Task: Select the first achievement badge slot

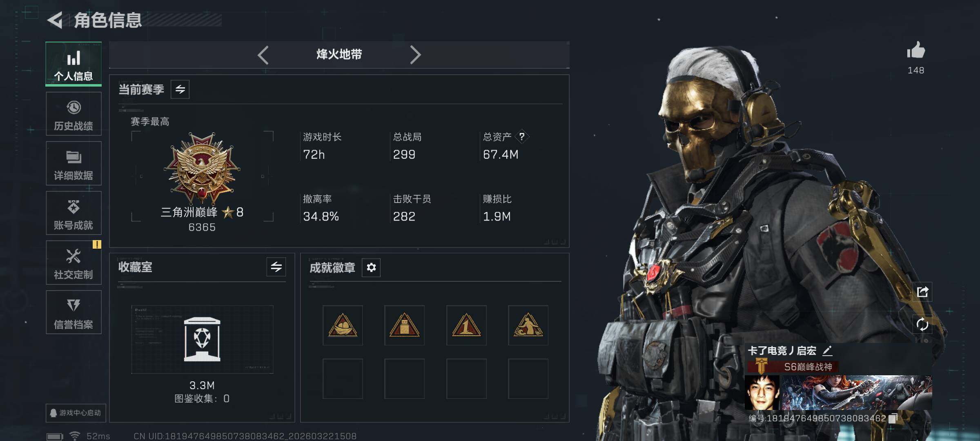Action: [343, 325]
